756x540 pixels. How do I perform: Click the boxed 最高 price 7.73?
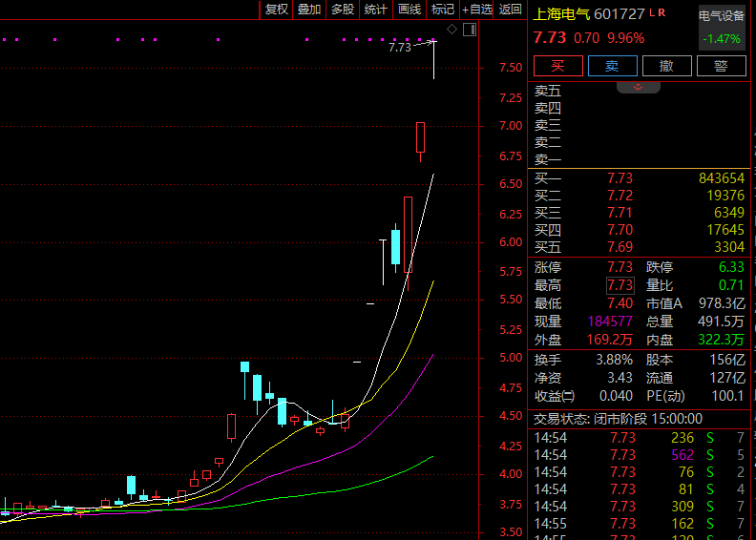[619, 285]
